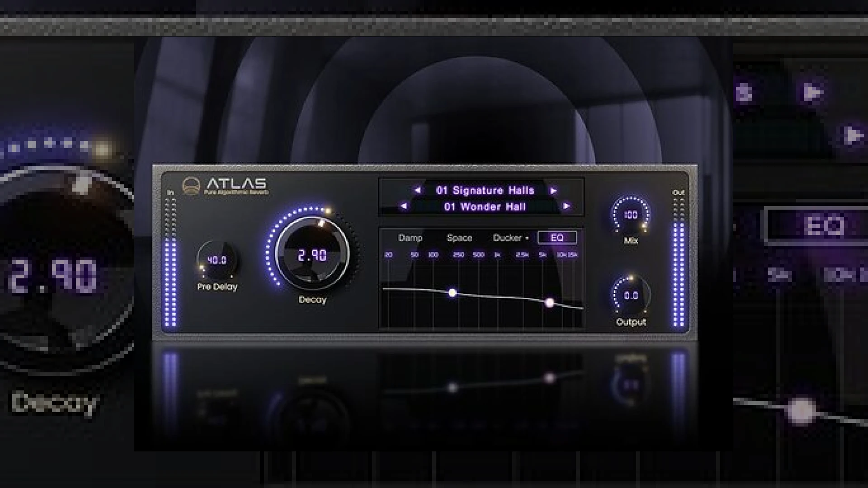
Task: Click the 40.0 pre delay value
Action: [x=217, y=260]
